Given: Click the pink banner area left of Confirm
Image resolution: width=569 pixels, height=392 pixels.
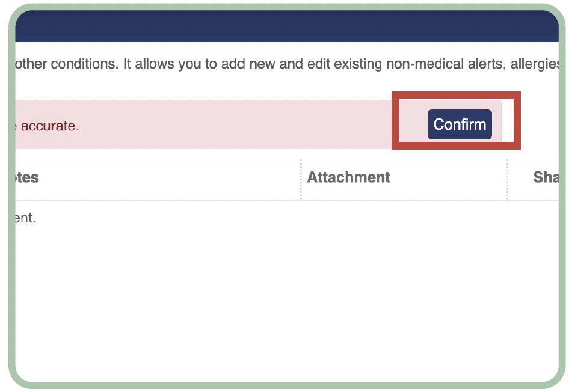Looking at the screenshot, I should pyautogui.click(x=241, y=124).
